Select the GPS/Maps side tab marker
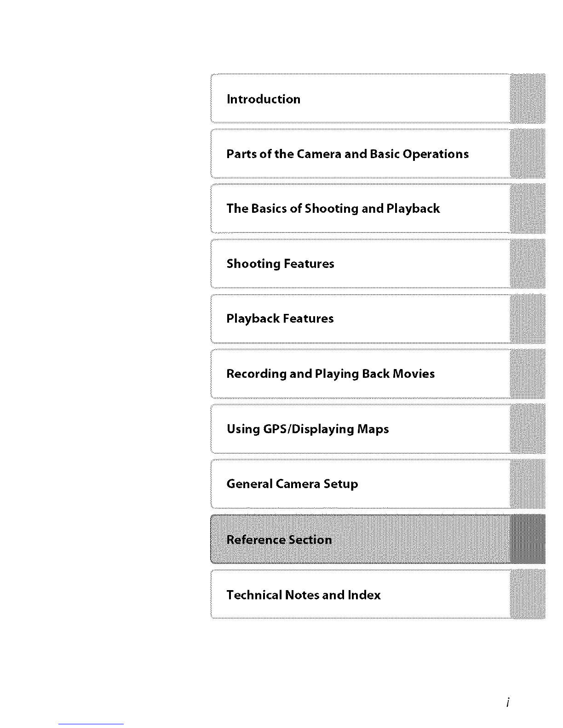This screenshot has width=563, height=728. (x=528, y=429)
